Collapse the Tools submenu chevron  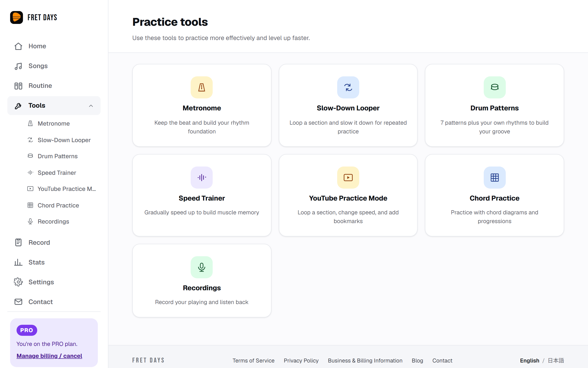[91, 106]
